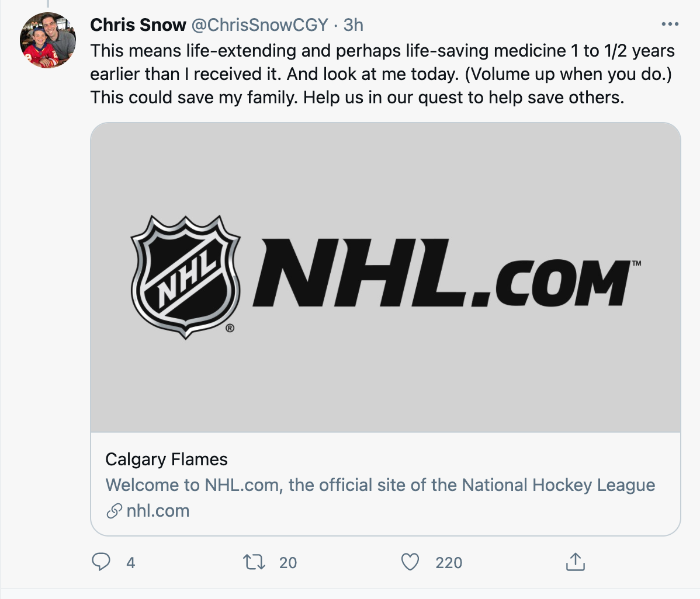700x599 pixels.
Task: Click the nhl.com domain link
Action: pos(158,511)
